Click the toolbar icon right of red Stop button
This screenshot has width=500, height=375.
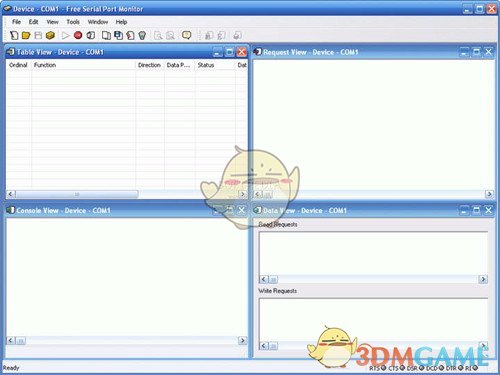coord(91,35)
